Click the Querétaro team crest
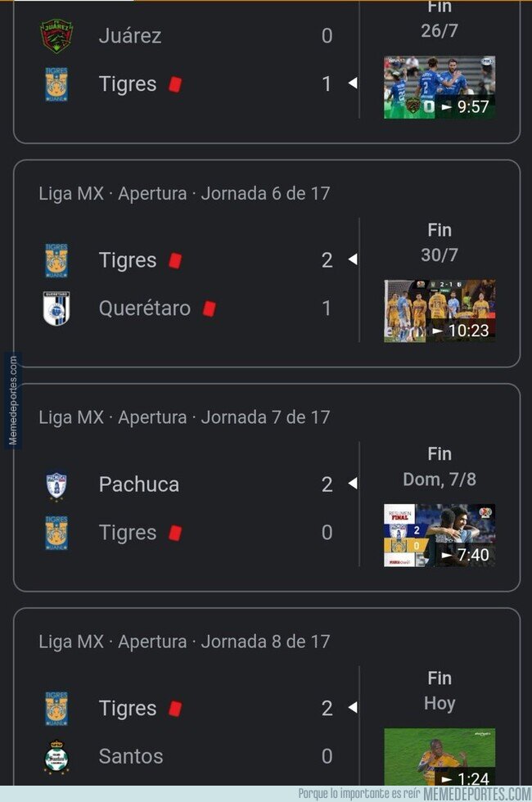 pyautogui.click(x=56, y=309)
